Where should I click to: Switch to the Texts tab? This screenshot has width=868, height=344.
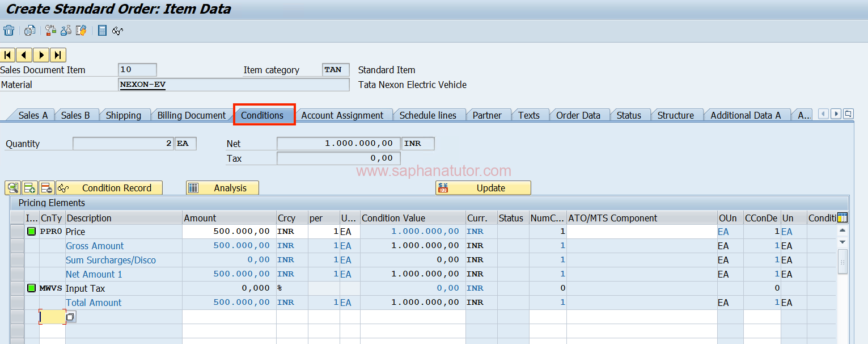coord(528,115)
